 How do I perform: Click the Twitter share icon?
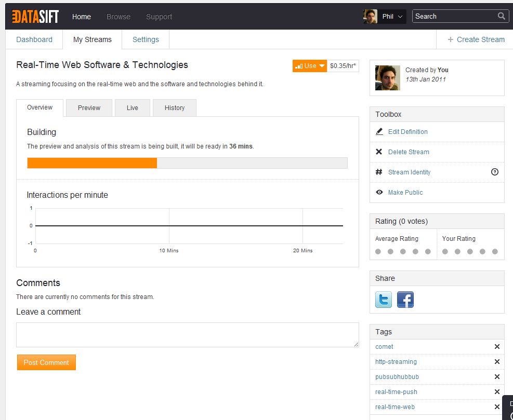tap(384, 300)
